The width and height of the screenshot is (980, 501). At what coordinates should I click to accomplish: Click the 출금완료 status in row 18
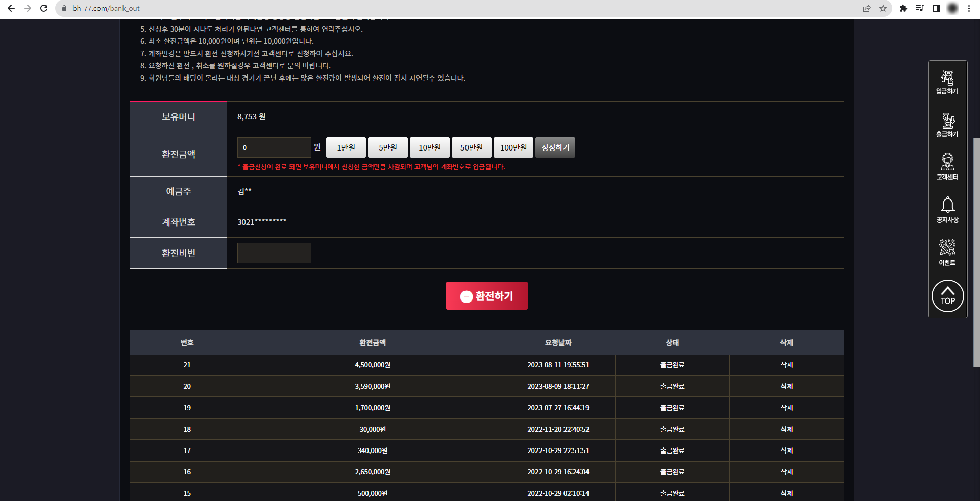(672, 429)
